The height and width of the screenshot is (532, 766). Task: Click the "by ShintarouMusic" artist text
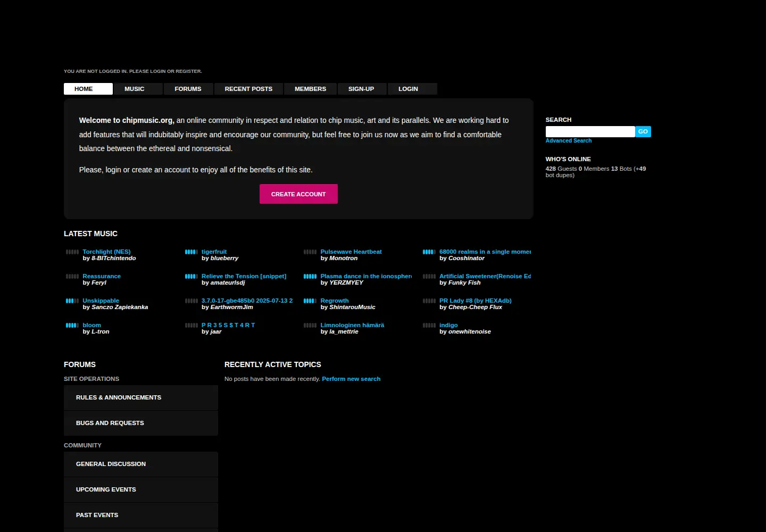348,307
